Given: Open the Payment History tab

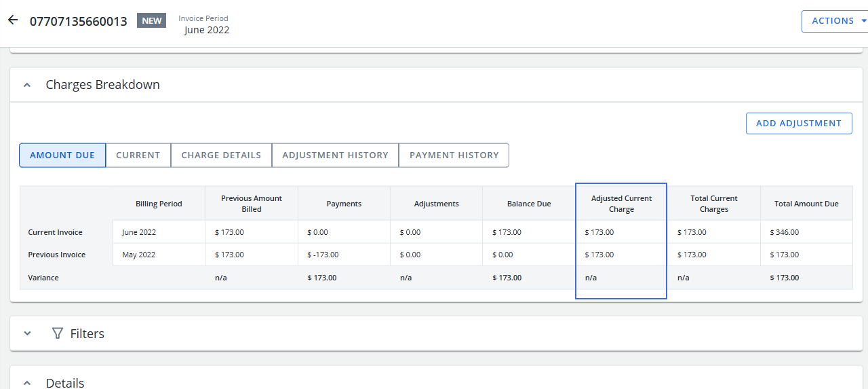Looking at the screenshot, I should [454, 155].
